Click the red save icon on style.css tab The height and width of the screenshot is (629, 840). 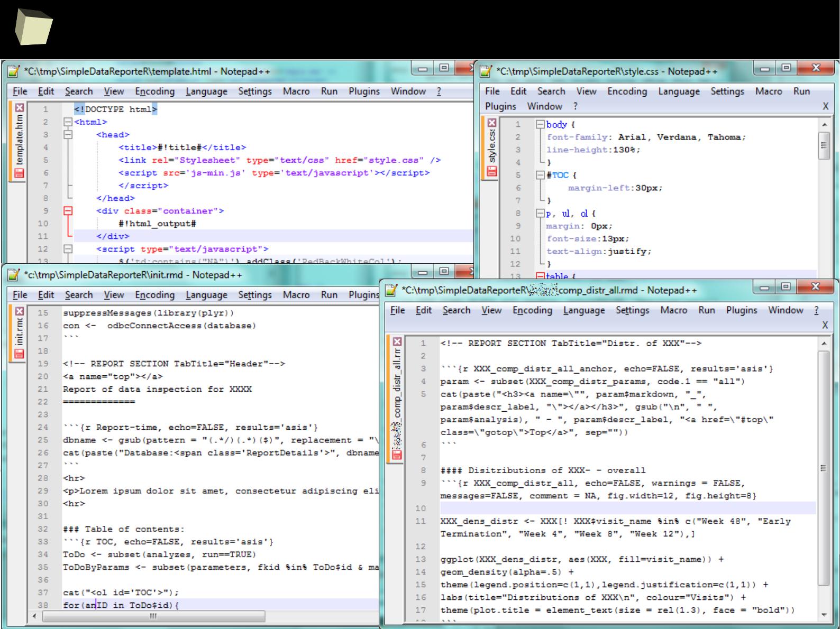[492, 171]
